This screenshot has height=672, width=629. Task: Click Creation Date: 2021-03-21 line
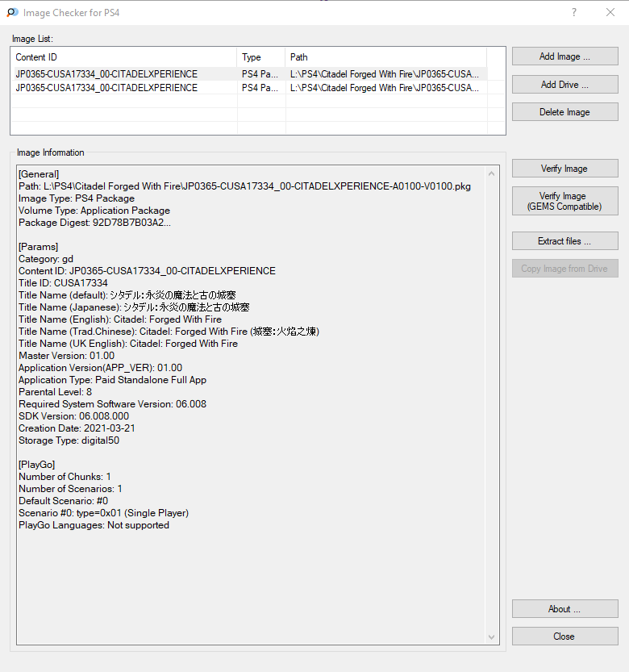click(77, 428)
